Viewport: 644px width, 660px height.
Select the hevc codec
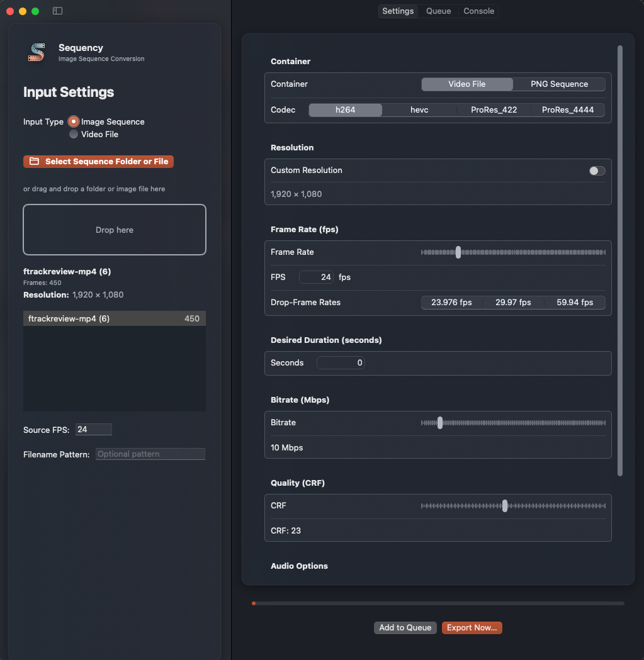coord(419,110)
